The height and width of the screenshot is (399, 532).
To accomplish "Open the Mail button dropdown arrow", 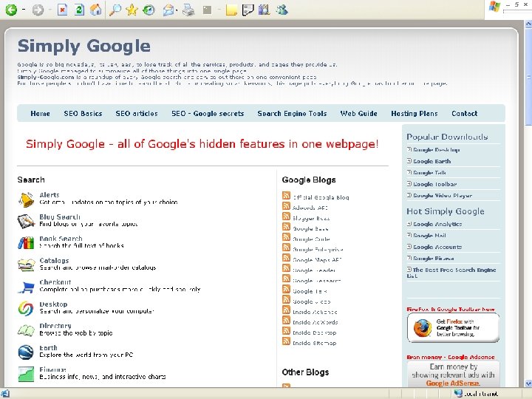I will (177, 10).
